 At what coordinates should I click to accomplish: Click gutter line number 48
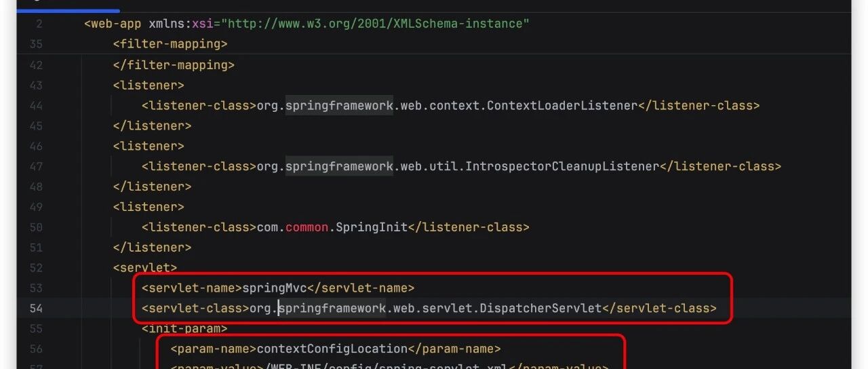coord(35,187)
